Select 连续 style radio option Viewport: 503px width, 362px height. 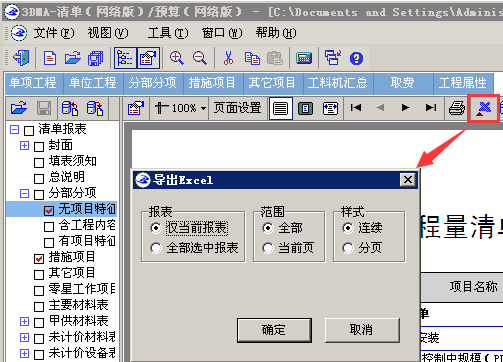(362, 228)
